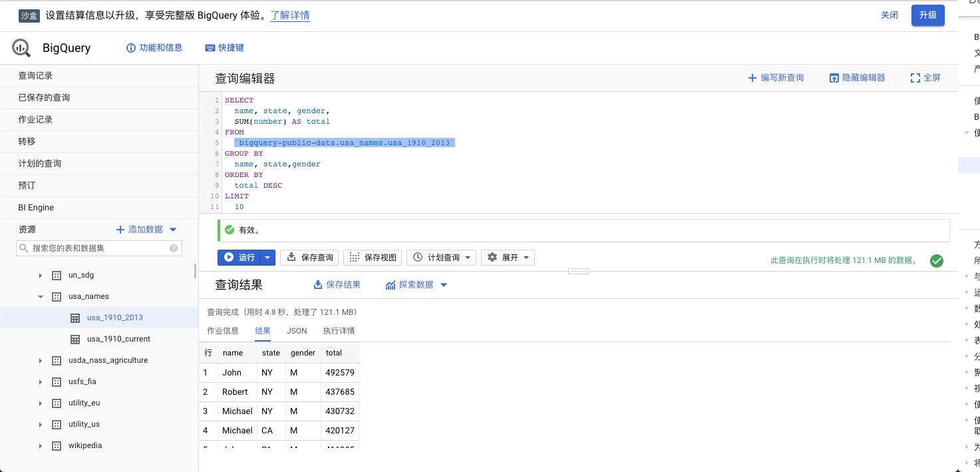Image resolution: width=980 pixels, height=472 pixels.
Task: Click the help icon in search box
Action: [174, 248]
